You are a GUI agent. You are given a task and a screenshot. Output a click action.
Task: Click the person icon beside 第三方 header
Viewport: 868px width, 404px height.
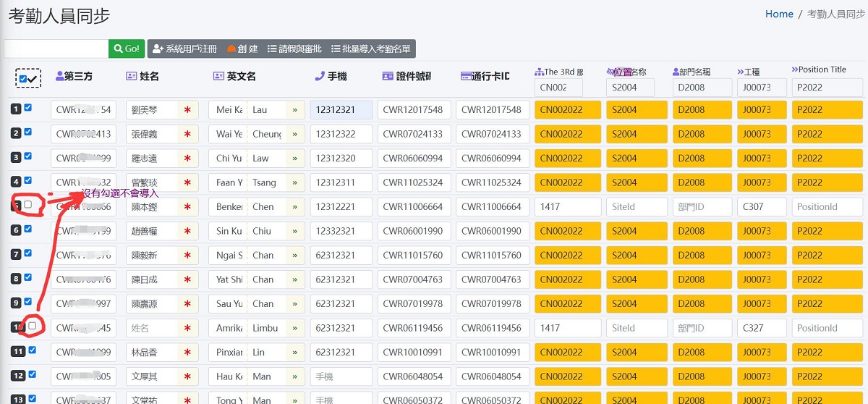click(60, 76)
